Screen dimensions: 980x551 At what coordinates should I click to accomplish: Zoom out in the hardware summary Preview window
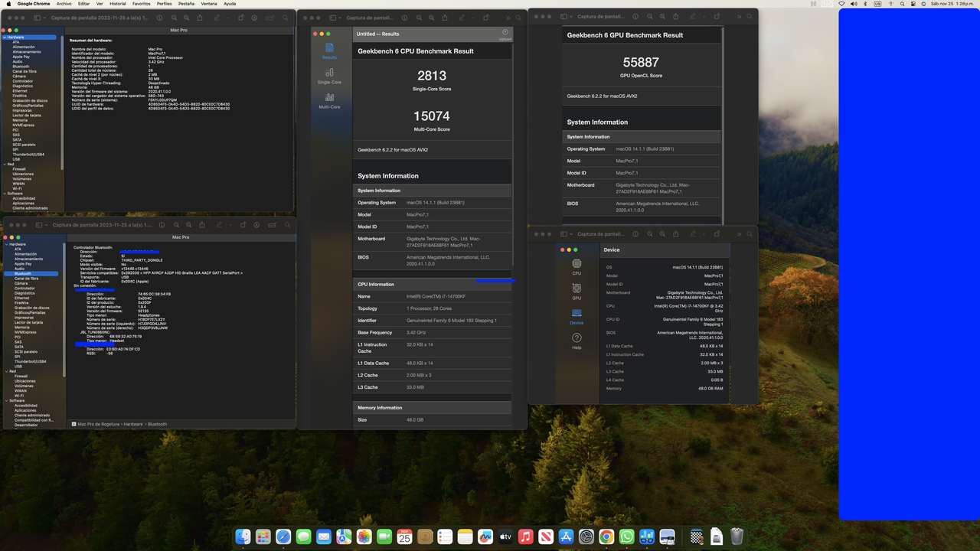click(x=174, y=17)
